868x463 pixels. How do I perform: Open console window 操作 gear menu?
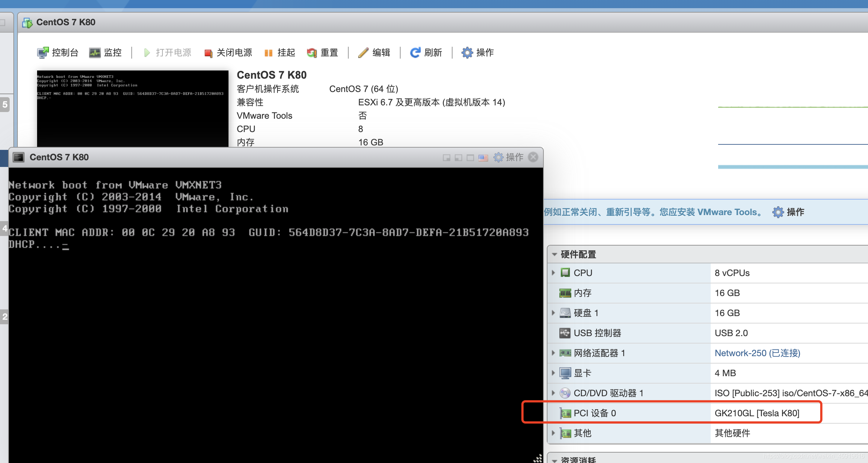point(508,157)
